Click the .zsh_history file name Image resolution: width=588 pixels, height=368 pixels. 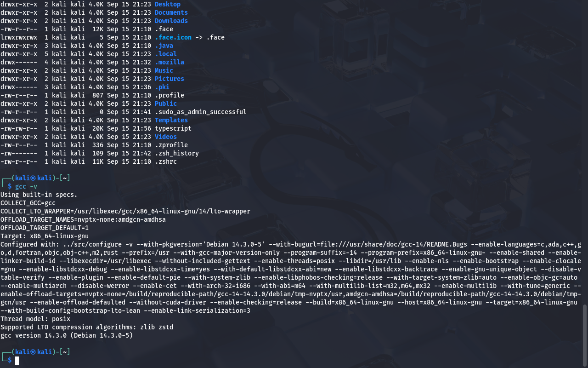coord(177,153)
